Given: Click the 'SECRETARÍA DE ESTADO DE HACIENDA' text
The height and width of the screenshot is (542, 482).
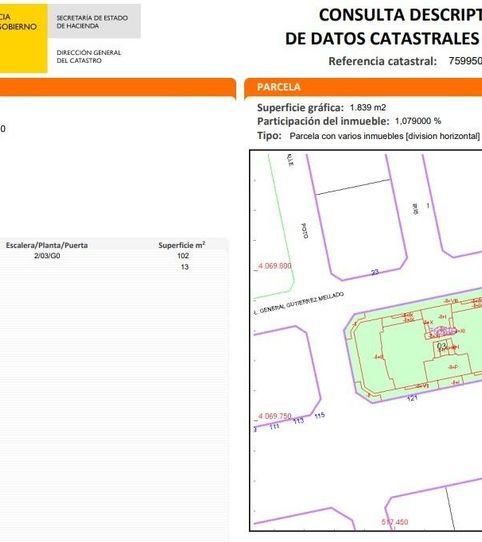Looking at the screenshot, I should coord(92,22).
